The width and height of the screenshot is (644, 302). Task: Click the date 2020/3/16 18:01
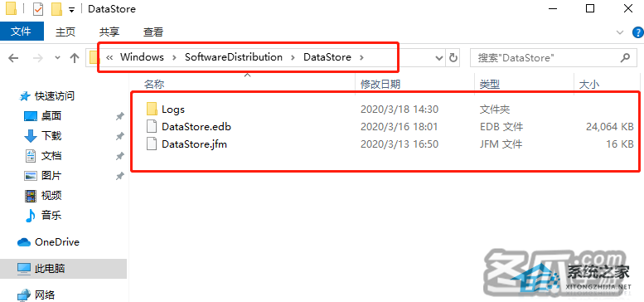coord(399,127)
